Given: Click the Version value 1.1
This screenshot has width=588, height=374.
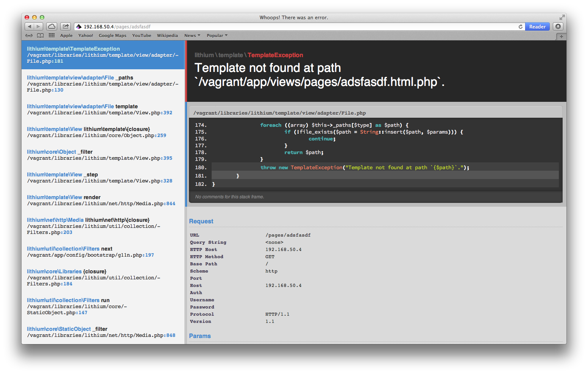Looking at the screenshot, I should click(x=270, y=321).
